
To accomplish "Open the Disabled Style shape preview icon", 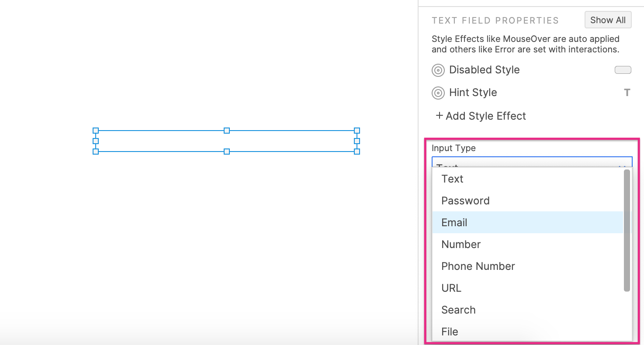I will point(623,70).
